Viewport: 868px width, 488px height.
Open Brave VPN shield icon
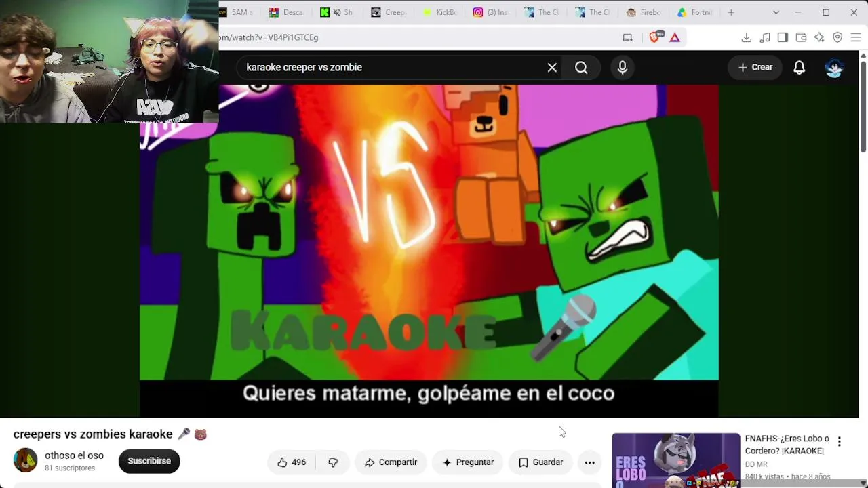[837, 37]
